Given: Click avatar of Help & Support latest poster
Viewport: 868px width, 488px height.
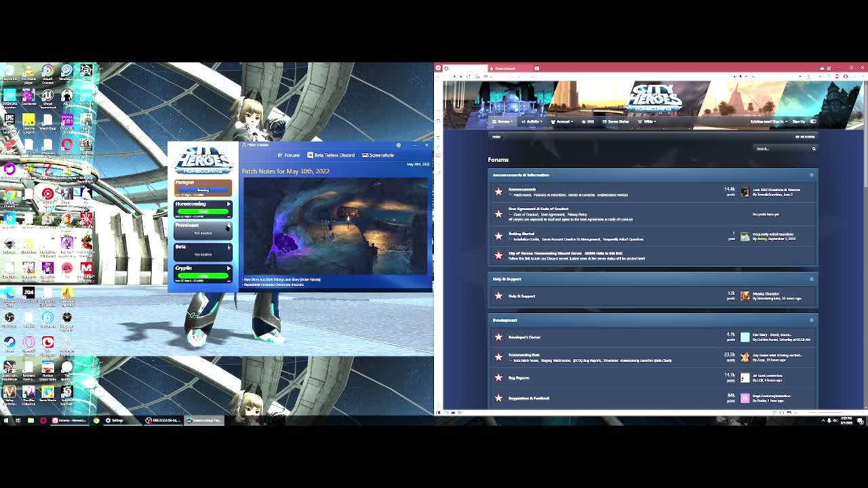Looking at the screenshot, I should point(745,296).
